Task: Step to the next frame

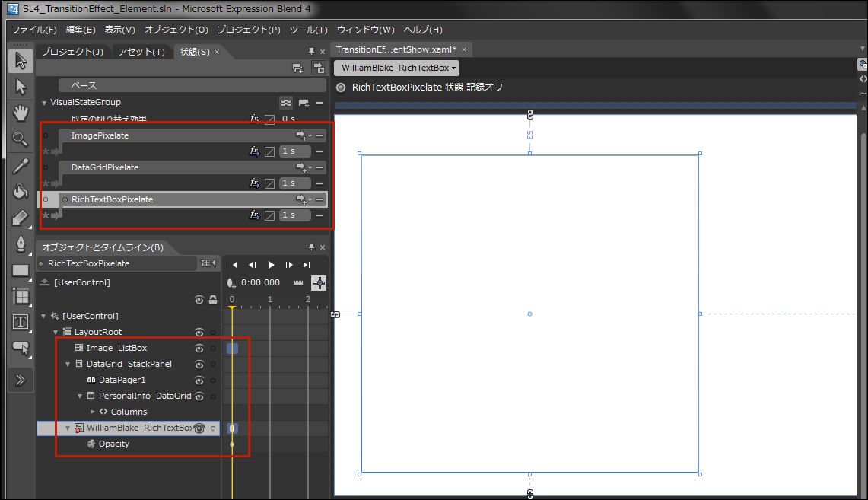Action: pyautogui.click(x=289, y=265)
